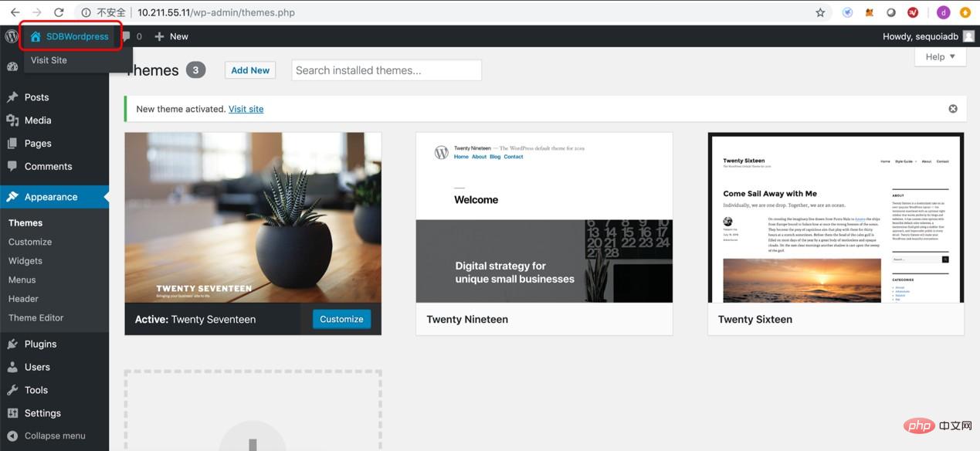Open the WordPress logo menu

point(12,36)
